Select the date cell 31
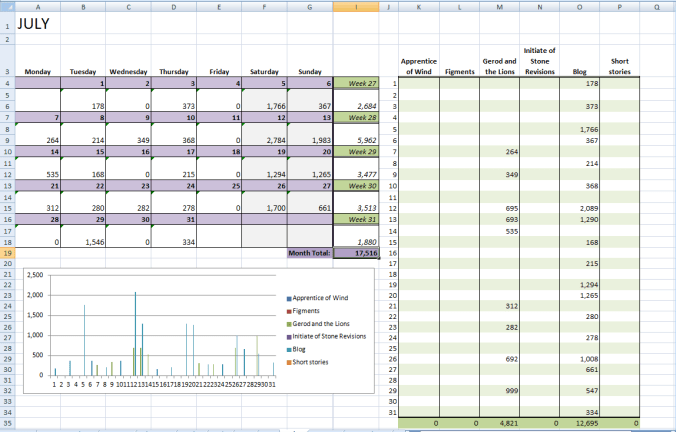Screen dimensions: 676x432 (174, 219)
